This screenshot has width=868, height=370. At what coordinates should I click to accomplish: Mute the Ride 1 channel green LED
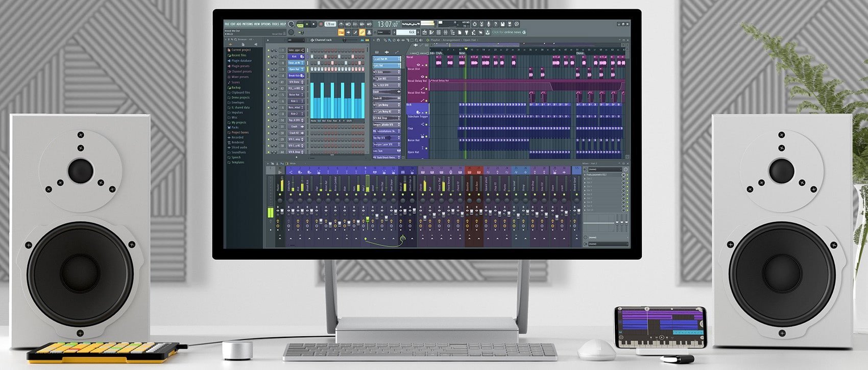point(269,101)
